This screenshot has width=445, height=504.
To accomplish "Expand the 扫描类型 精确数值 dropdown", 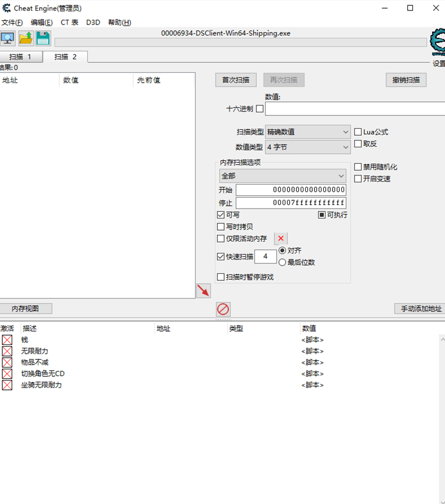I will pyautogui.click(x=308, y=132).
